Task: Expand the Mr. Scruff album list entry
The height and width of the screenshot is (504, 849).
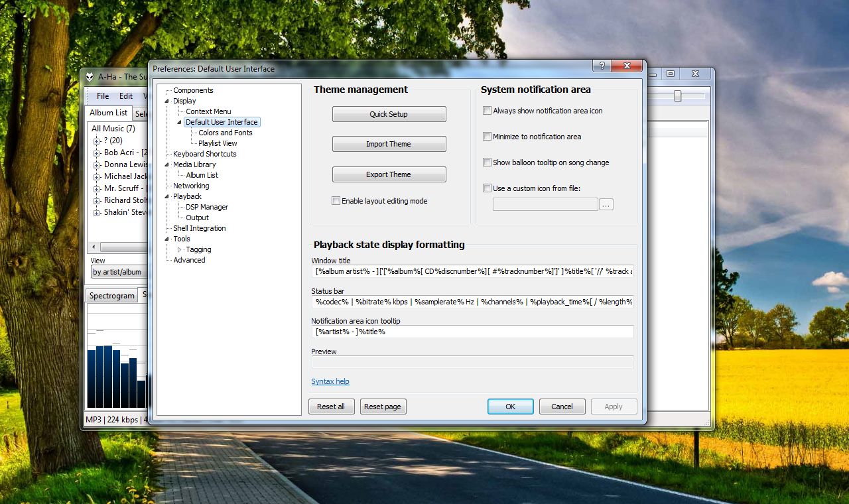Action: [97, 188]
